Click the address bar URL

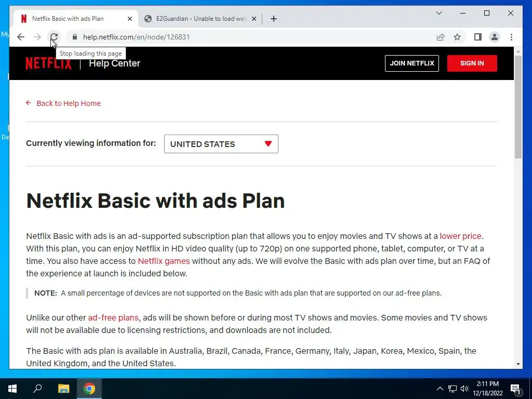[137, 37]
